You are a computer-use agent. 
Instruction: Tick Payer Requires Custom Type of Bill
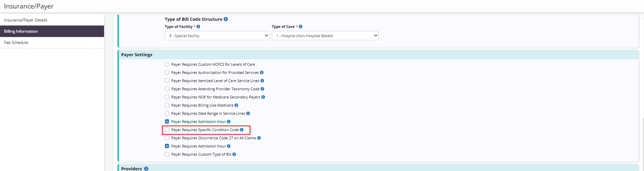click(x=167, y=154)
